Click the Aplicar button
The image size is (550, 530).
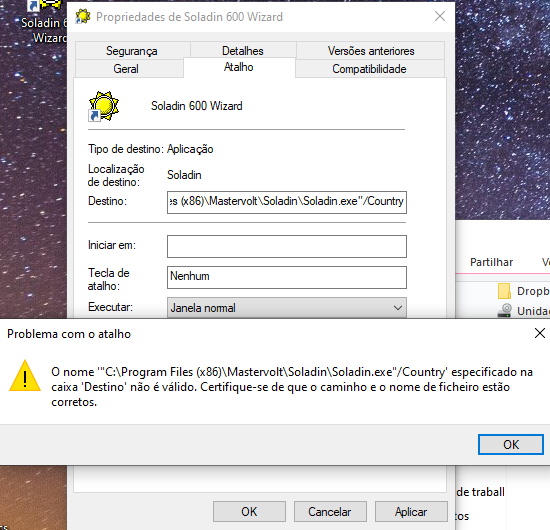(411, 511)
